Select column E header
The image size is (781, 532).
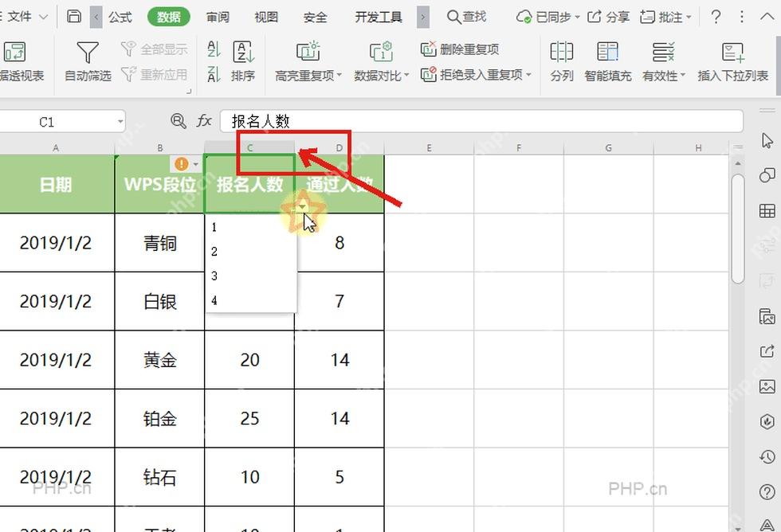tap(429, 148)
